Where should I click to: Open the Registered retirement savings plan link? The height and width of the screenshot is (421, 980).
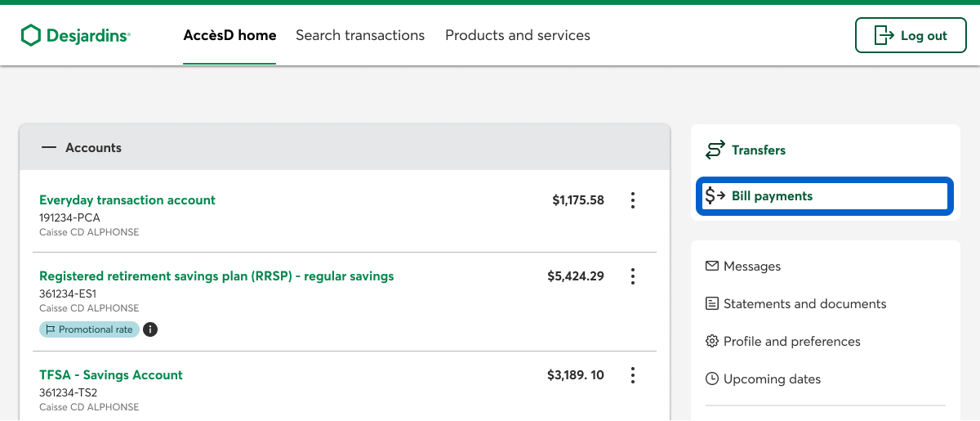click(216, 276)
